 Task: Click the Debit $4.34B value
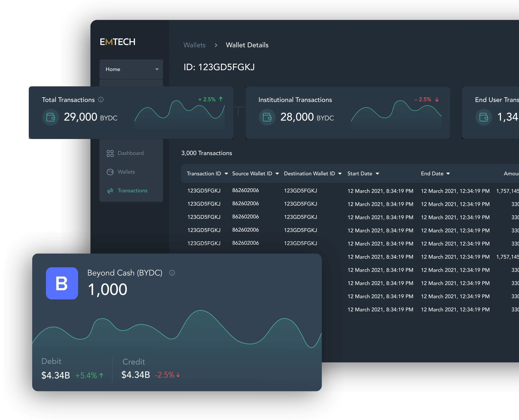[56, 376]
